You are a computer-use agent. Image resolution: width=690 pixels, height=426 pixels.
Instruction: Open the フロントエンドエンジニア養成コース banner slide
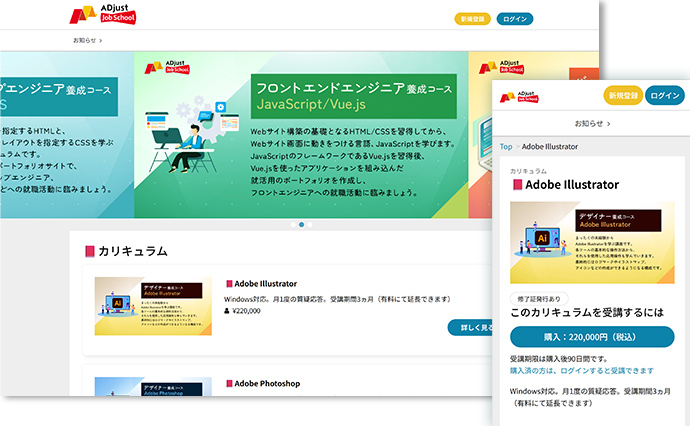point(301,135)
